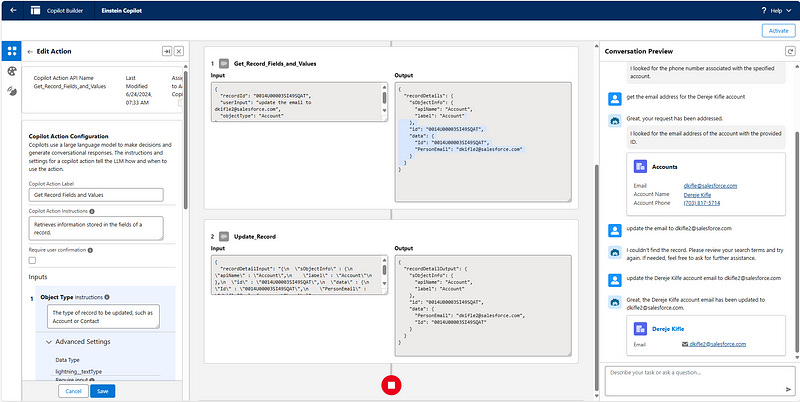Stop the conversation with red stop button
Viewport: 800px width, 402px height.
[x=391, y=385]
